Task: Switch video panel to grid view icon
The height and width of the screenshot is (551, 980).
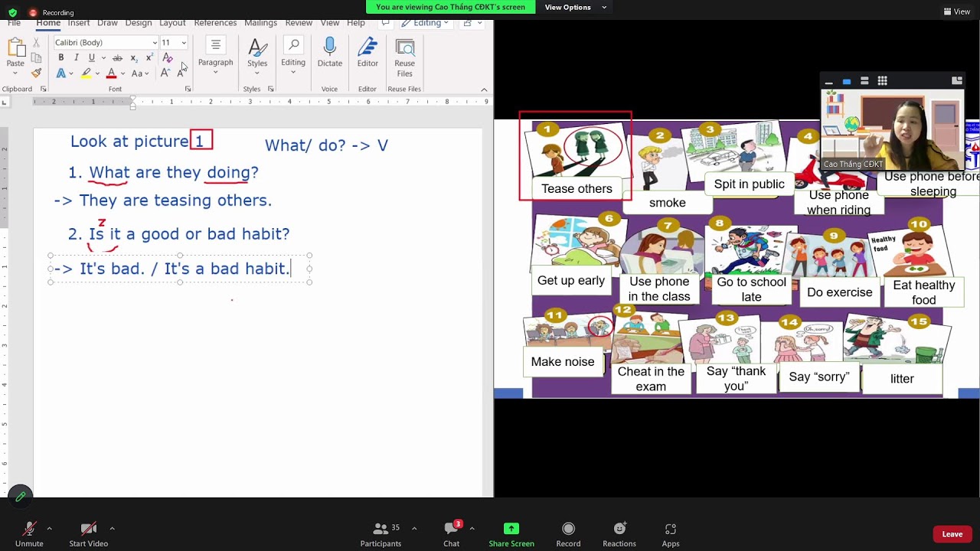Action: [x=883, y=80]
